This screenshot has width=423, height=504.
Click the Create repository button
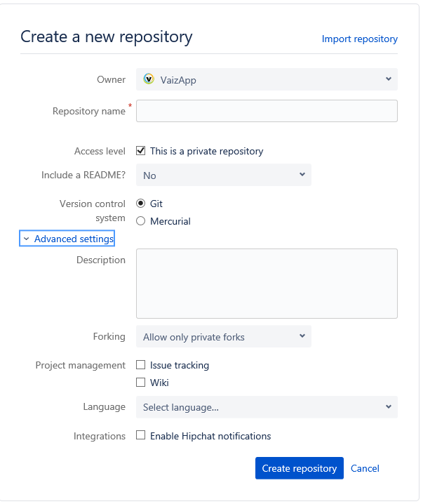coord(300,468)
